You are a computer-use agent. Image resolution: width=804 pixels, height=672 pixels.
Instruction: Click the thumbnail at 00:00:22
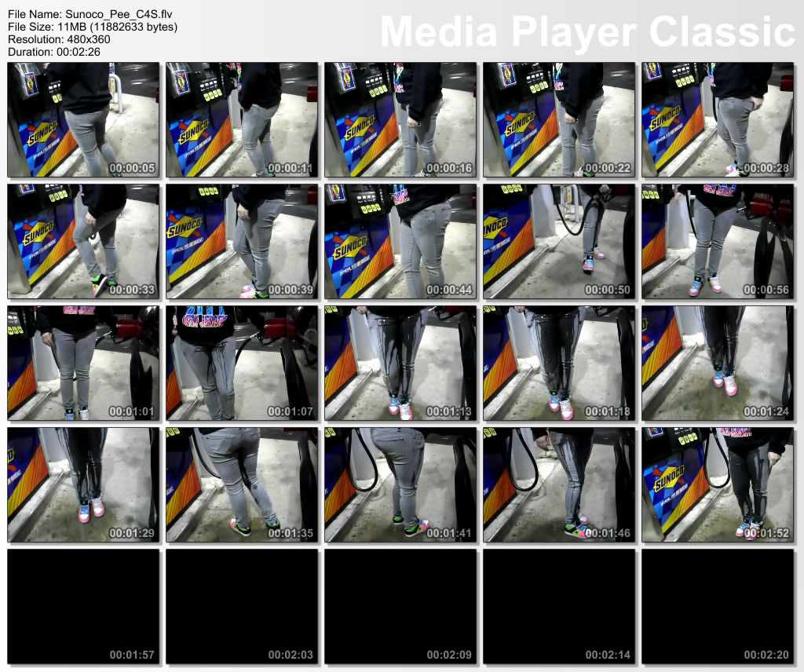(x=559, y=119)
